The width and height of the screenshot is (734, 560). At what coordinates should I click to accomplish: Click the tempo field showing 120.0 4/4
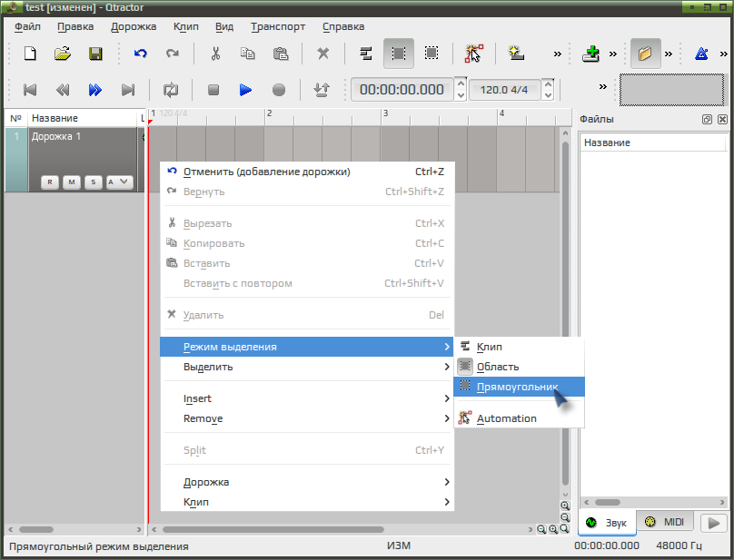(x=505, y=89)
